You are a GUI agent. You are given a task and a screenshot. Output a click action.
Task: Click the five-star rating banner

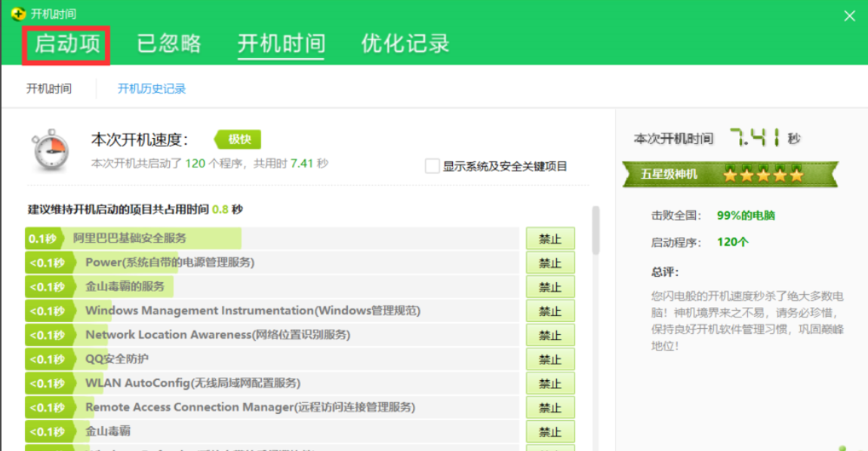tap(729, 175)
